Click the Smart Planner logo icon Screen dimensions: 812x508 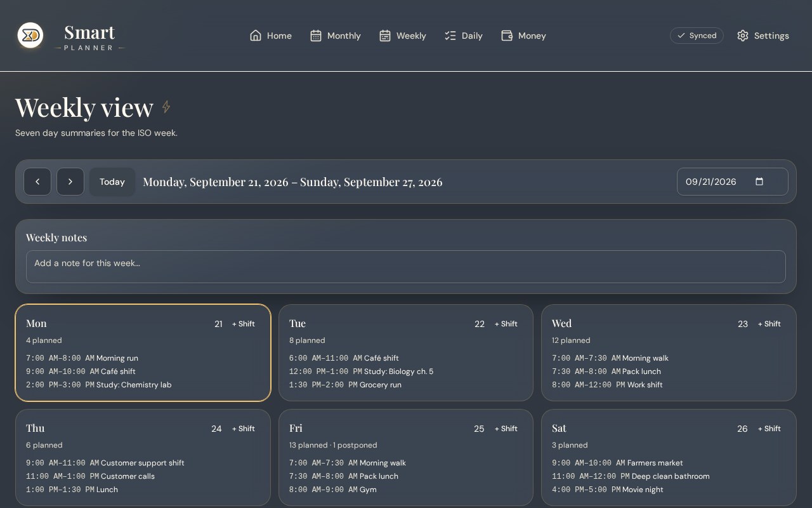(30, 36)
